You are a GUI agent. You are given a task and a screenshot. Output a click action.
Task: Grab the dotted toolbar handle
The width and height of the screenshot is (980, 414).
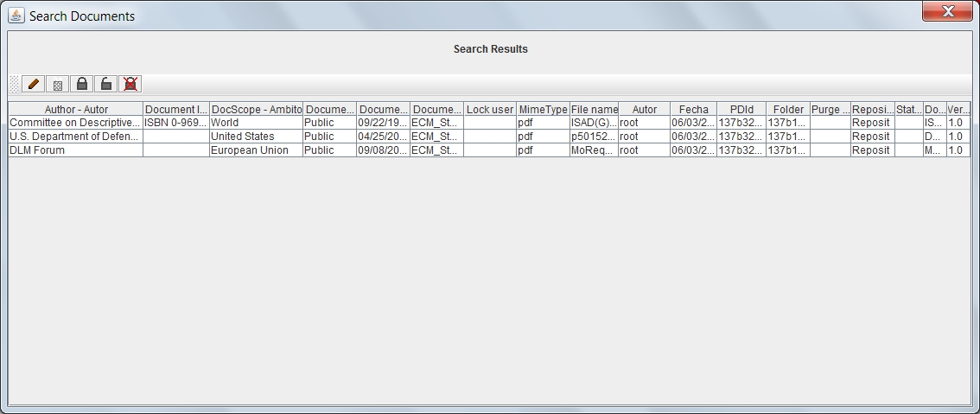pos(15,84)
